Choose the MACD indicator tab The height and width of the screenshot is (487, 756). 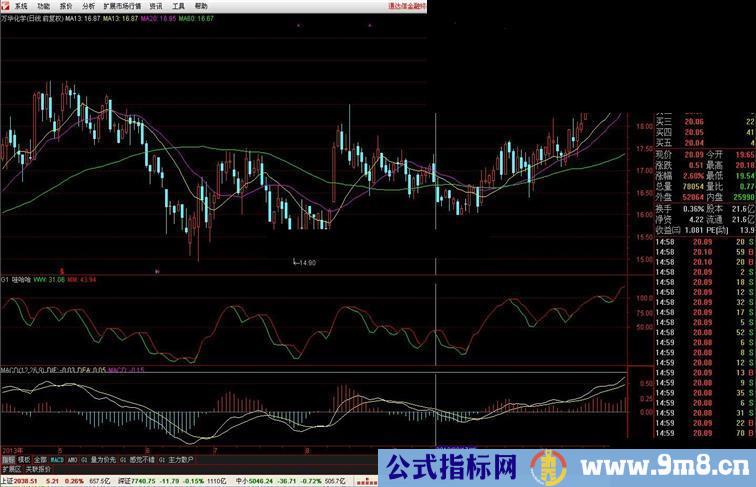pyautogui.click(x=57, y=459)
